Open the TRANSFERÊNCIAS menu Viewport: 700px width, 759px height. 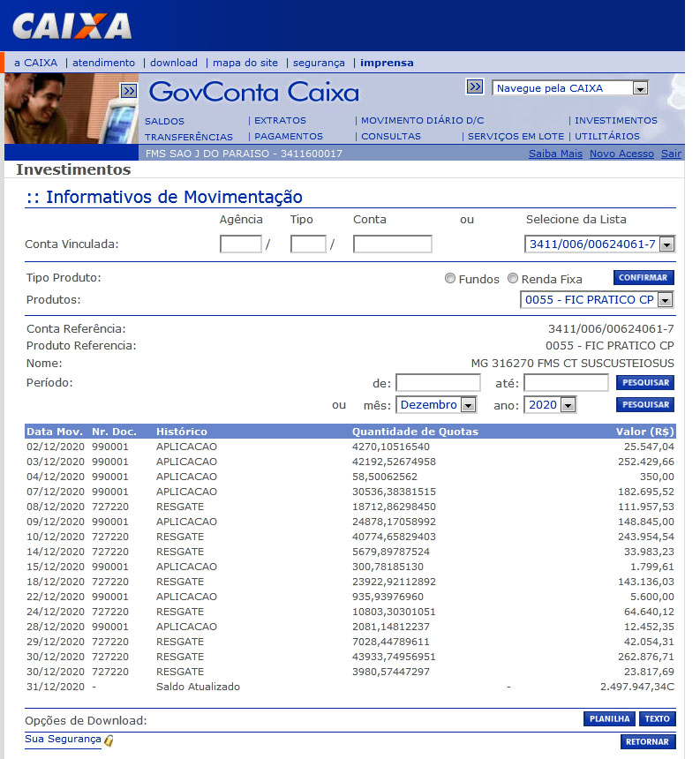189,138
